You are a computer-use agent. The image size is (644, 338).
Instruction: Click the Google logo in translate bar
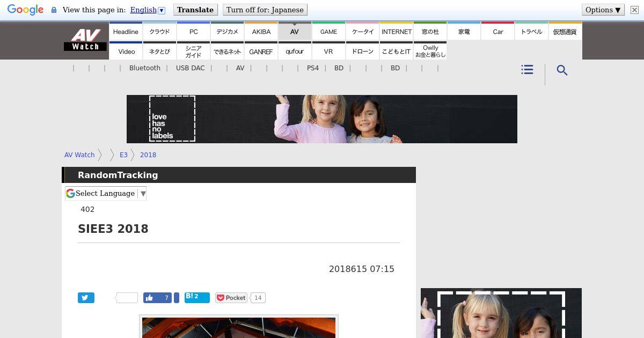(25, 10)
